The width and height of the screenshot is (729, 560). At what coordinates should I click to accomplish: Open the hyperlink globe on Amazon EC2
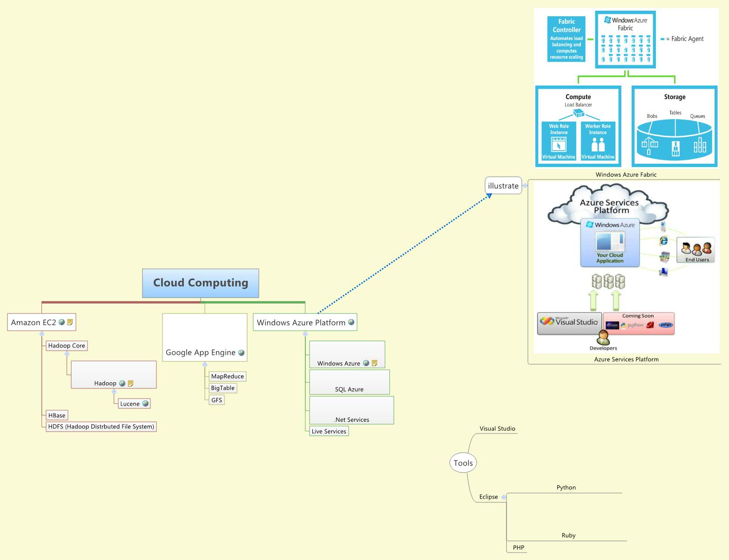(61, 322)
